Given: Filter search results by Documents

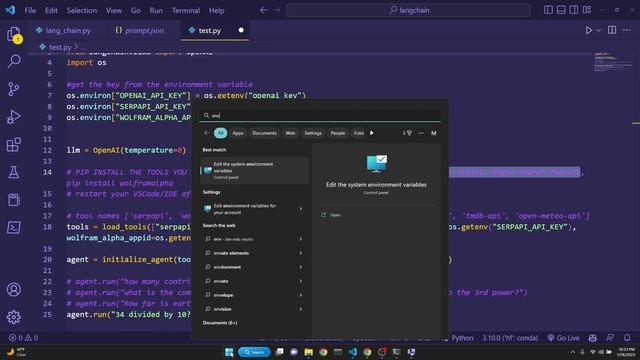Looking at the screenshot, I should [x=264, y=133].
